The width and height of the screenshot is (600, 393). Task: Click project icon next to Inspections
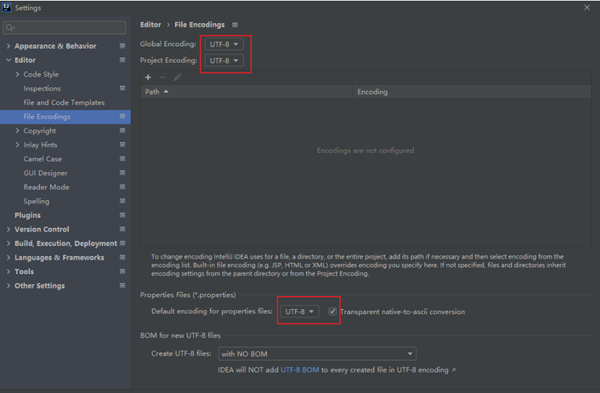(x=122, y=88)
